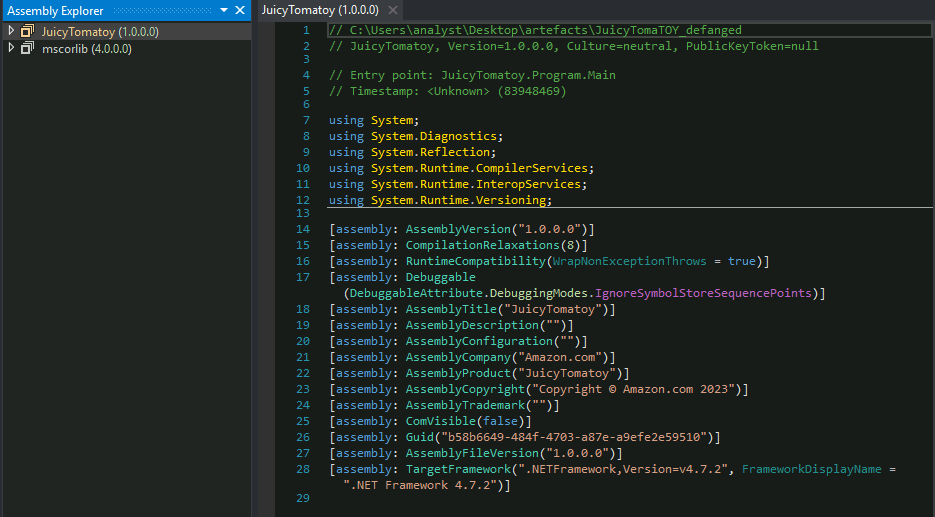
Task: Click the RuntimeCompatibility attribute
Action: pos(475,262)
